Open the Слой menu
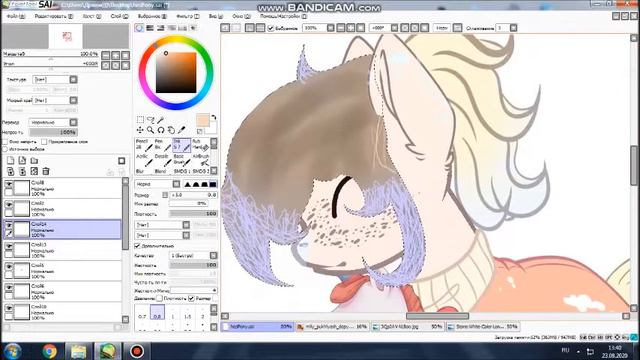This screenshot has width=640, height=360. (x=119, y=16)
